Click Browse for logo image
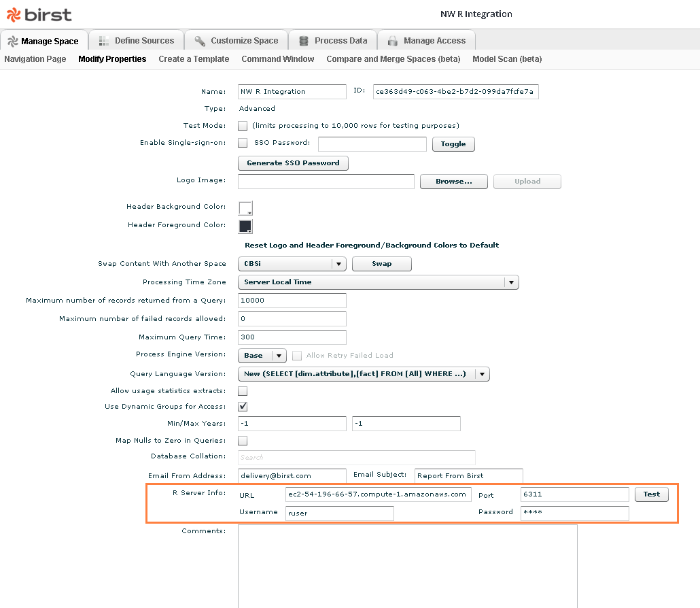 [453, 182]
